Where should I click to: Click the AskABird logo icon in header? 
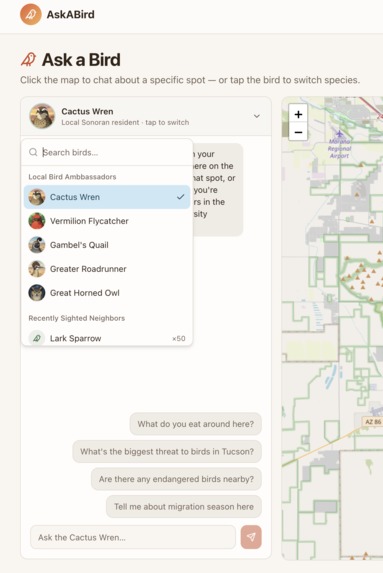(x=31, y=14)
